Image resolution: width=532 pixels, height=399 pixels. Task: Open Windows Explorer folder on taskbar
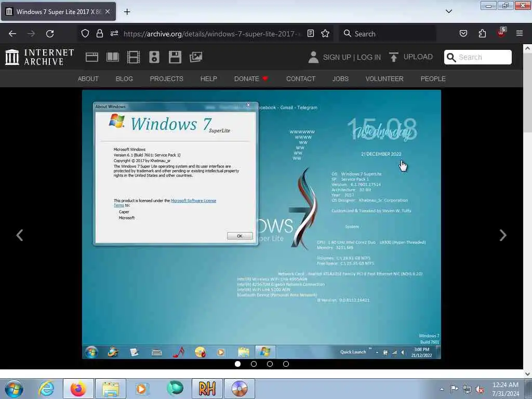[110, 389]
